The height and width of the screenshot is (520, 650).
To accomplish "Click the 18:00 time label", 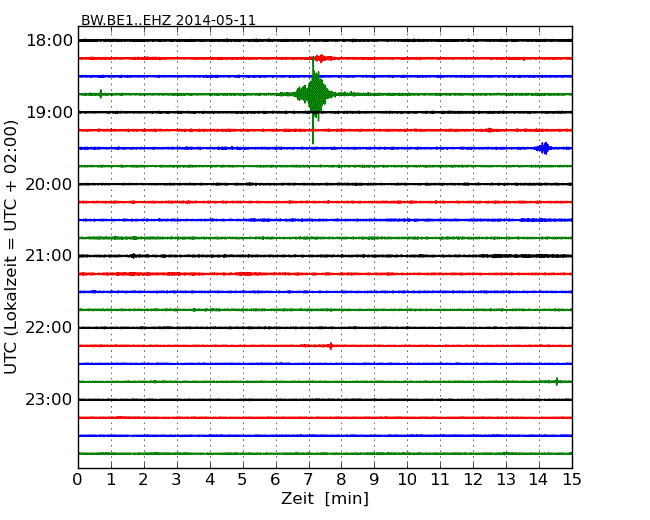I will coord(49,41).
